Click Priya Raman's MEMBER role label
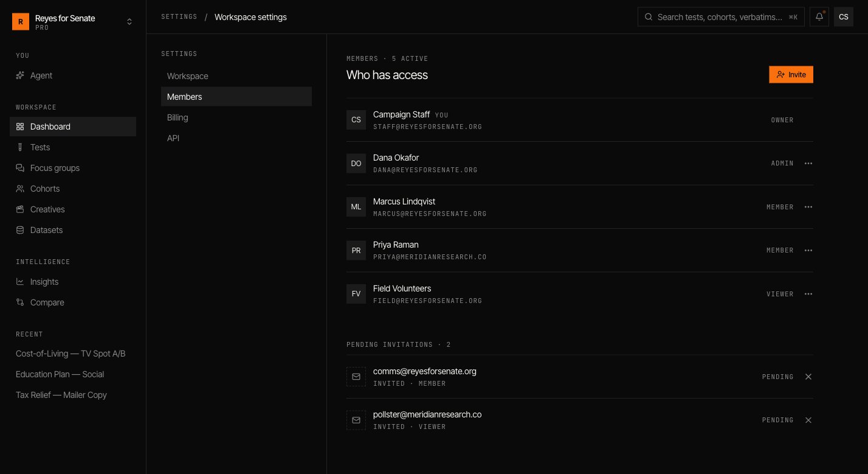This screenshot has height=474, width=868. [x=780, y=250]
